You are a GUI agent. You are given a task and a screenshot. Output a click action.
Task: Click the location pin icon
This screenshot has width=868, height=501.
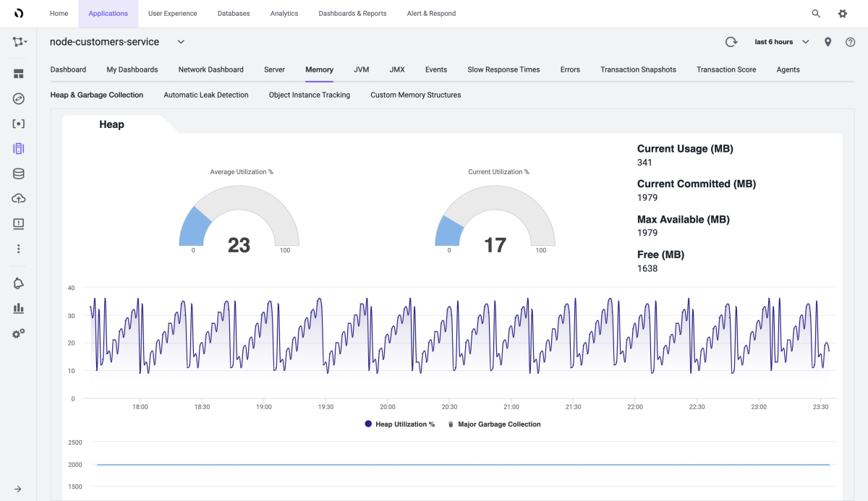tap(828, 42)
